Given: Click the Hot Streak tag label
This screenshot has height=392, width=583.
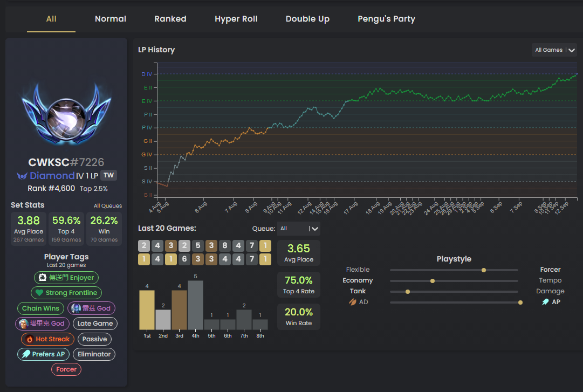Looking at the screenshot, I should 53,339.
